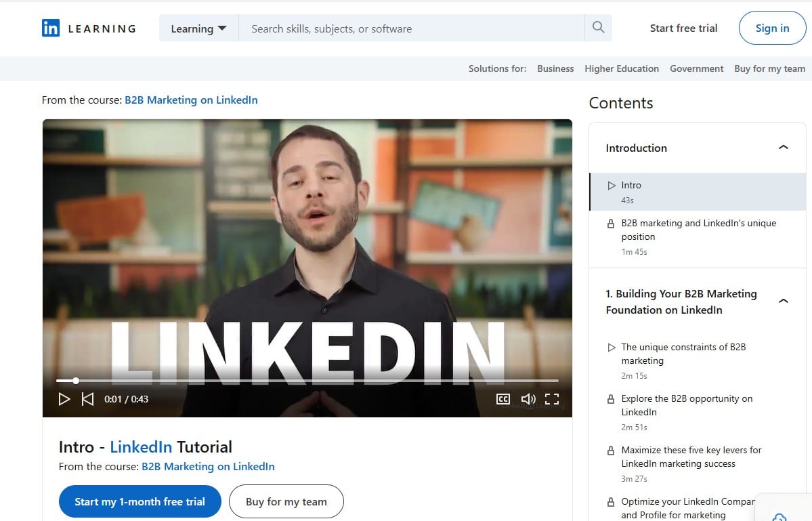Open Higher Education solutions link
812x521 pixels.
pos(622,68)
